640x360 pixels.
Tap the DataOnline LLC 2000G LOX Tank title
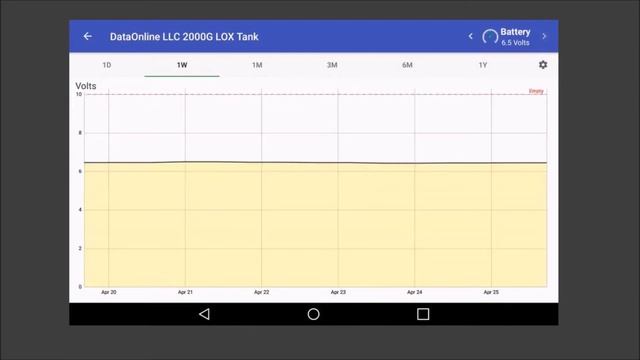coord(184,37)
